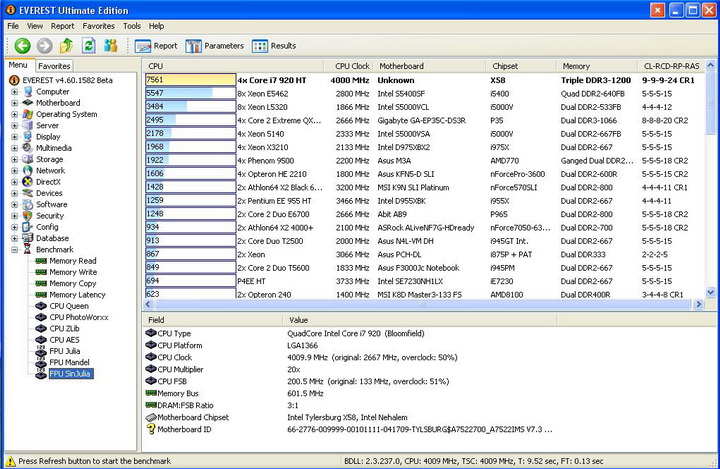The width and height of the screenshot is (720, 469).
Task: Open the Help menu
Action: pos(156,26)
